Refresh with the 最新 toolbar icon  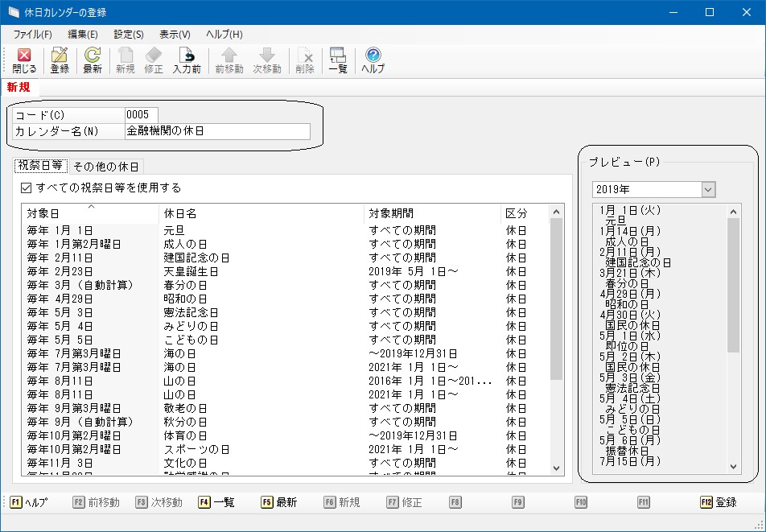tap(93, 60)
